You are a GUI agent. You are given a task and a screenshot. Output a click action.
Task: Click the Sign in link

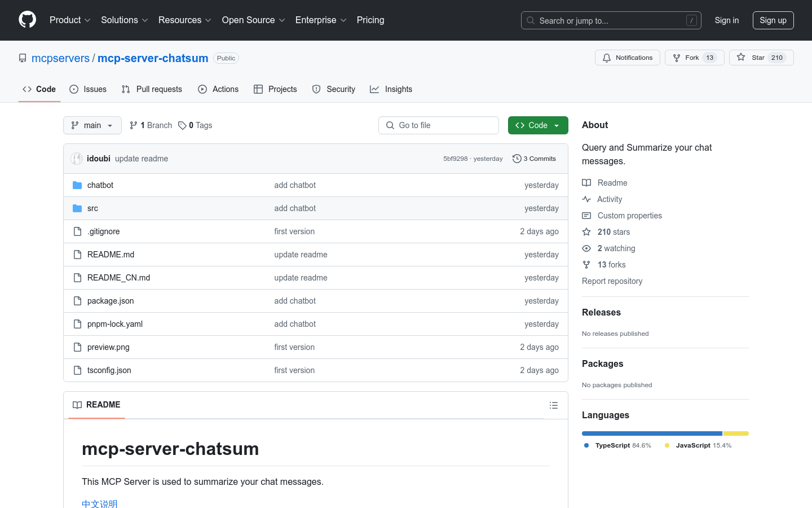pos(727,20)
